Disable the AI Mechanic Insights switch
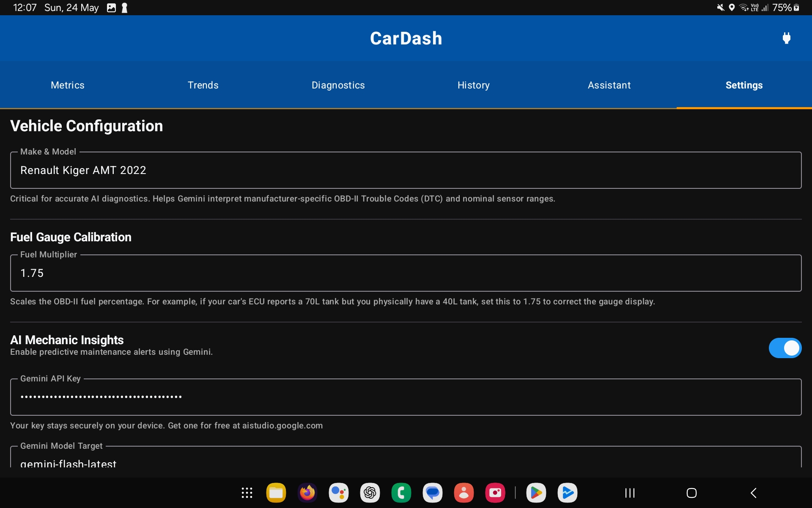Screen dimensions: 812x508 pos(785,348)
